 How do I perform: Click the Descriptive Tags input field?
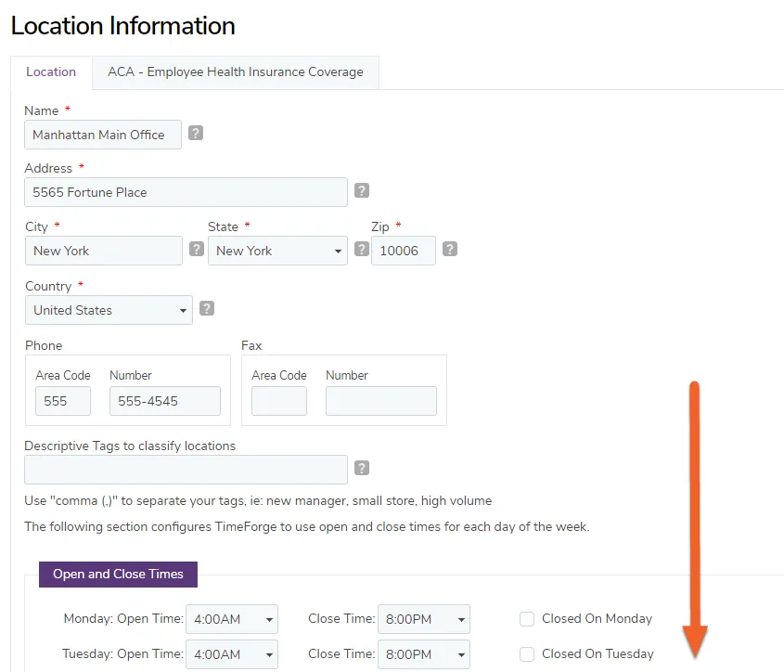186,470
